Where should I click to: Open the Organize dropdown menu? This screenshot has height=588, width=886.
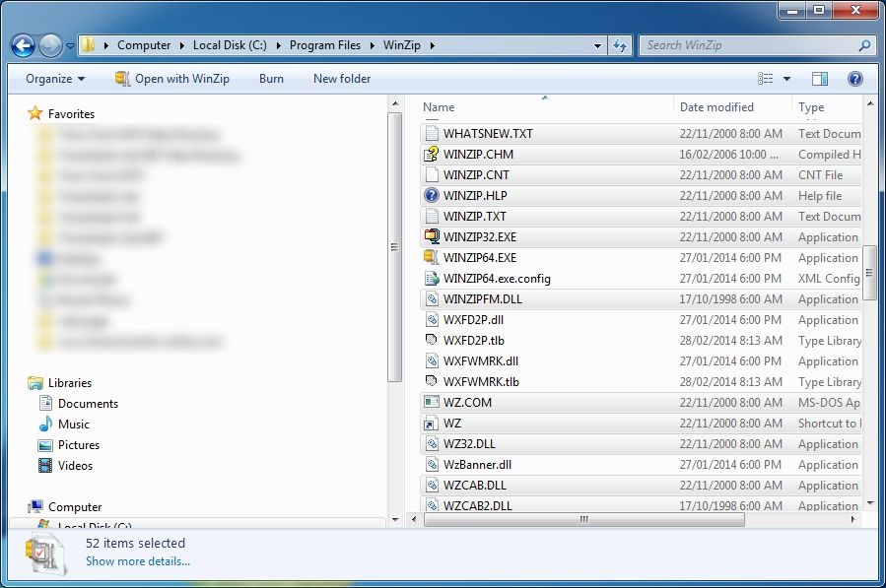click(x=53, y=79)
